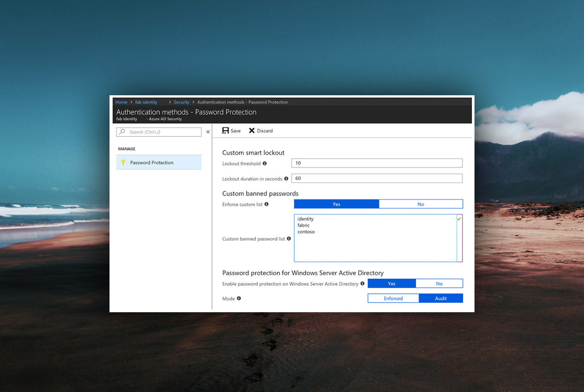Click the Discard X icon

(251, 130)
